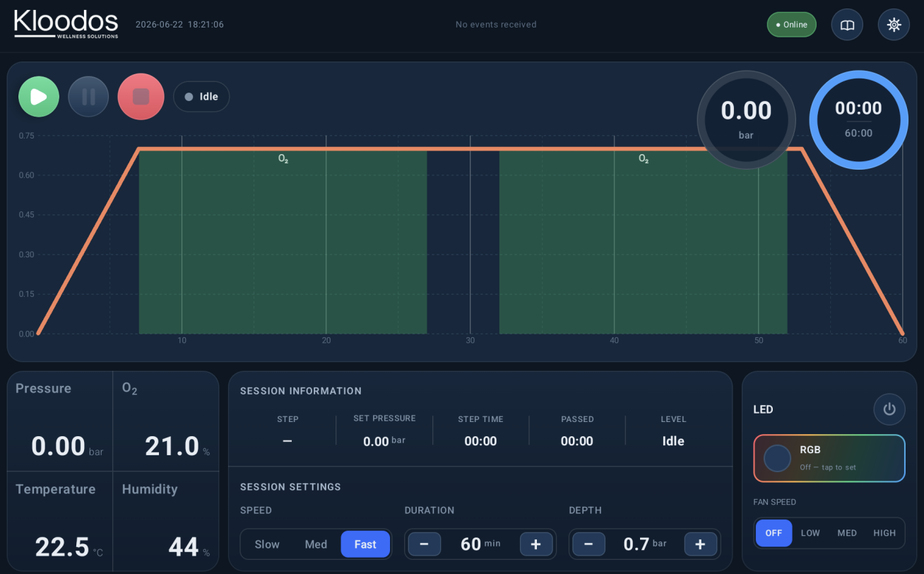
Task: Click the first O₂ green block in chart
Action: tap(283, 242)
